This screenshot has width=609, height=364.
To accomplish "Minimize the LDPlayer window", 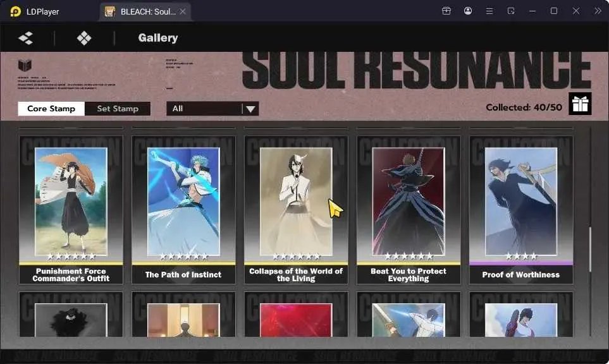I will click(532, 11).
